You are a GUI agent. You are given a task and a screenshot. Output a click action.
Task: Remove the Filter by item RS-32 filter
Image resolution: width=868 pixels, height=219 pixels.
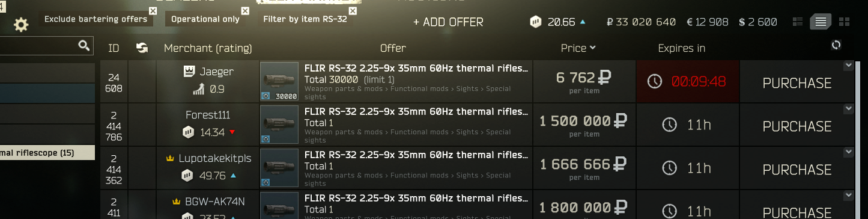tap(353, 11)
